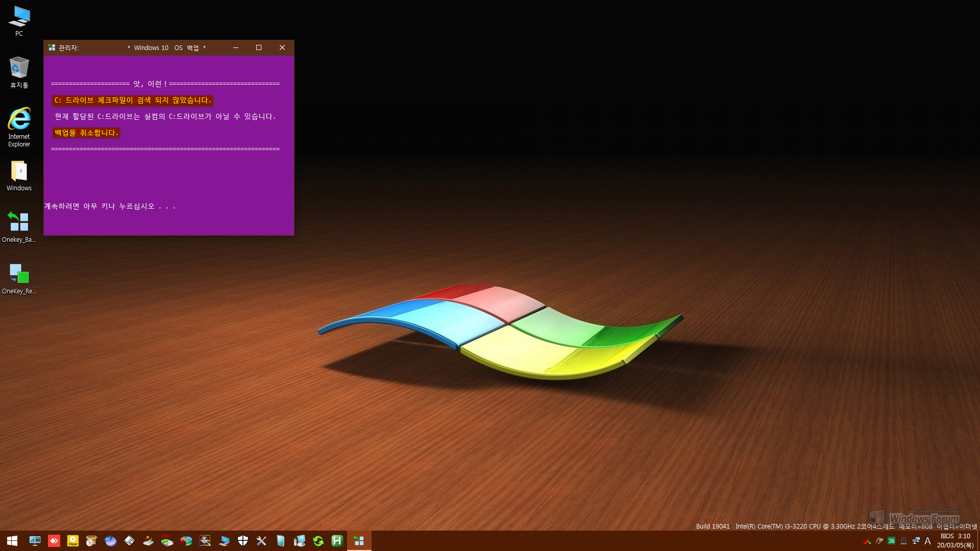Open the box with disc taskbar icon
The height and width of the screenshot is (551, 980).
point(92,541)
